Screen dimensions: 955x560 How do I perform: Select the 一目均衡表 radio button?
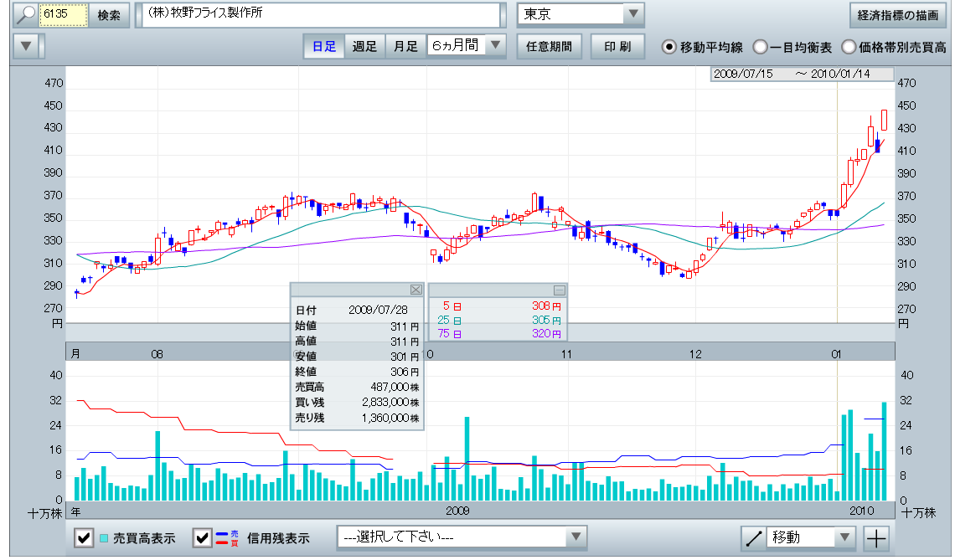pos(760,47)
